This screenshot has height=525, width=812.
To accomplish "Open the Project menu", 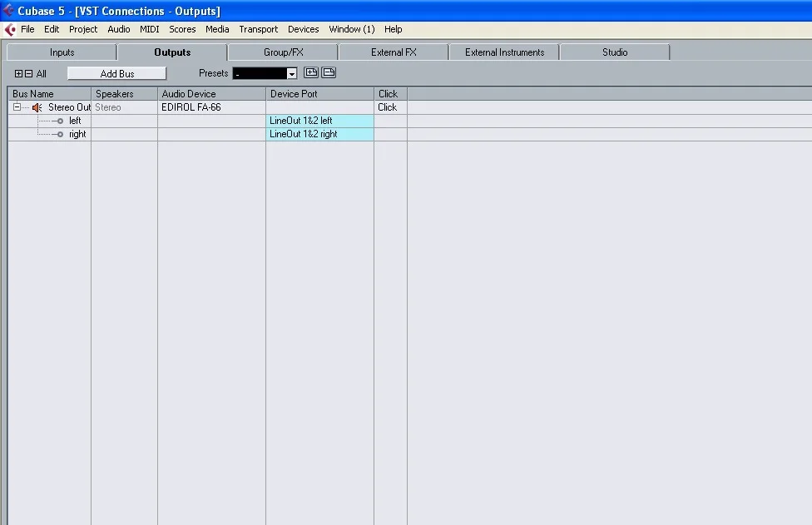I will pos(83,29).
